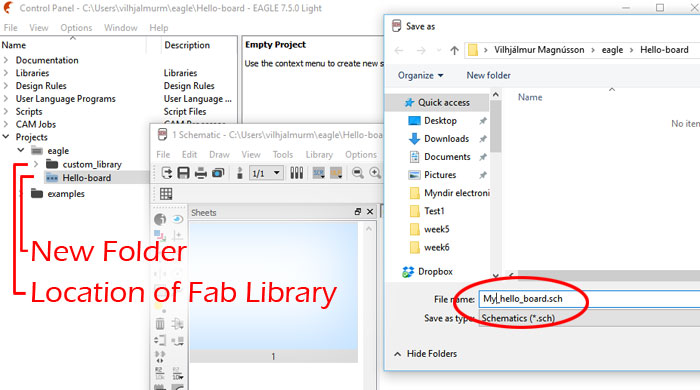Click the navigation pane scrollbar down arrow
Viewport: 700px width, 390px height.
click(x=496, y=276)
